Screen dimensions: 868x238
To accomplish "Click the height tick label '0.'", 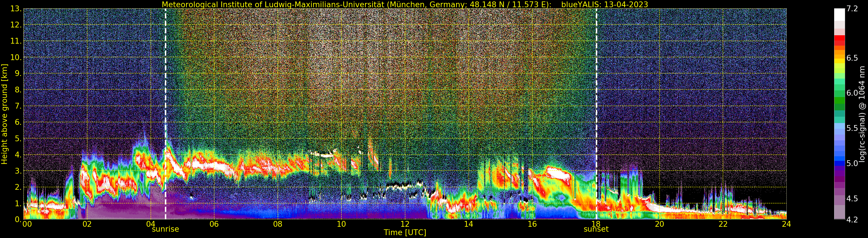I will coord(18,219).
